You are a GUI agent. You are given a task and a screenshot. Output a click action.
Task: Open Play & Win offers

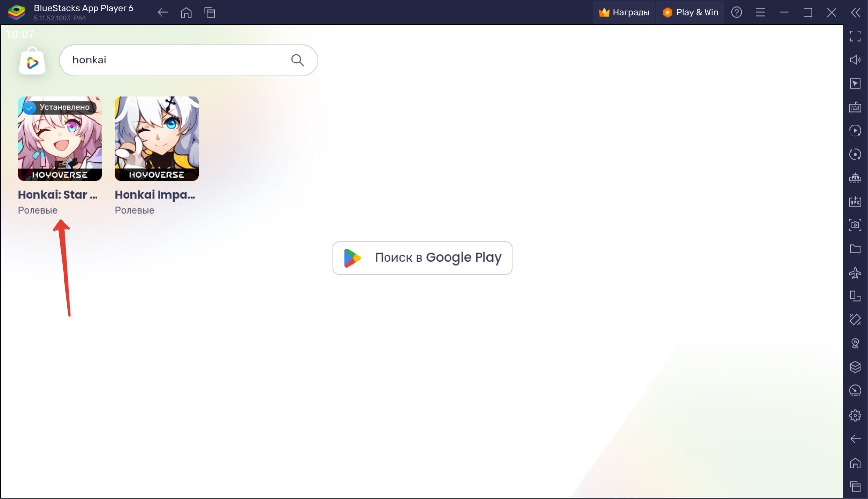(690, 12)
